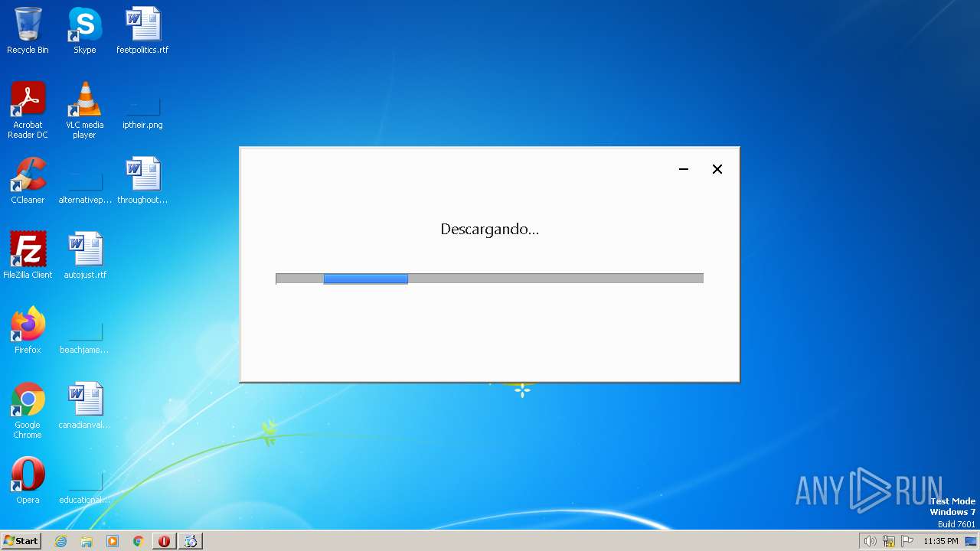Image resolution: width=980 pixels, height=551 pixels.
Task: Close the Descargando download window
Action: (x=717, y=169)
